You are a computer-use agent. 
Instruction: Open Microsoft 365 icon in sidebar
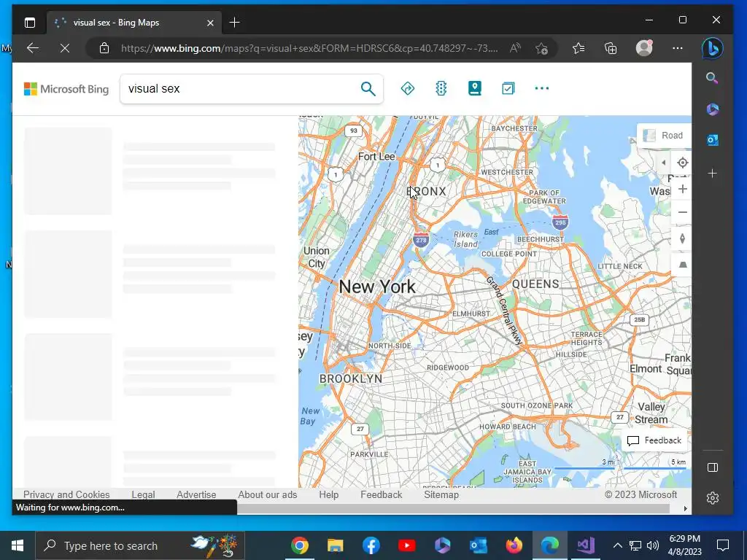click(x=712, y=109)
